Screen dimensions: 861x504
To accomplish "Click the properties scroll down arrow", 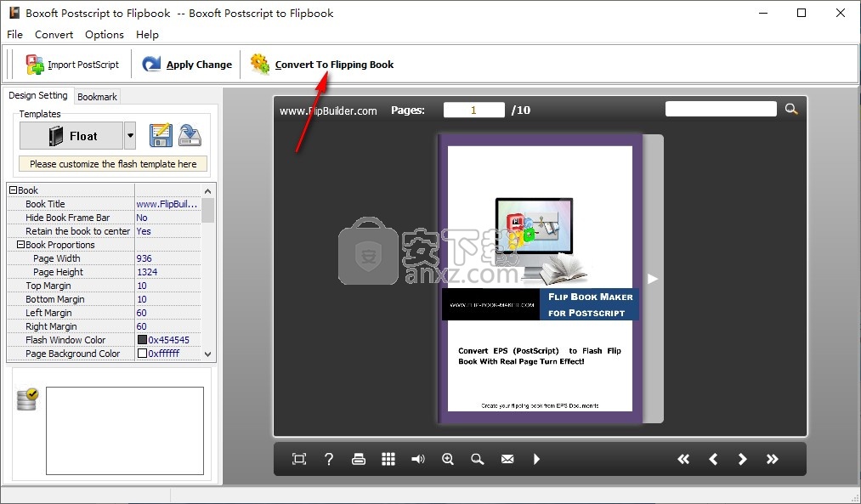I will (x=207, y=354).
